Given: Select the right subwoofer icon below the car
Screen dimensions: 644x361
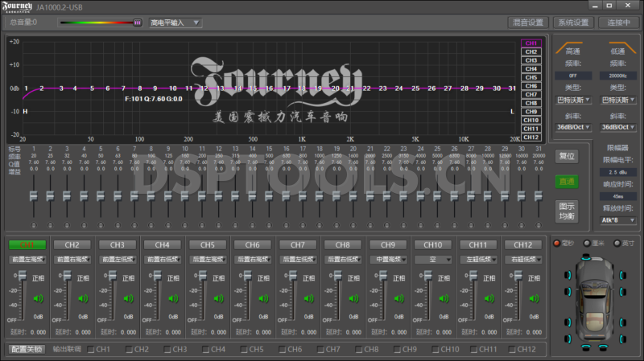Looking at the screenshot, I should point(603,347).
